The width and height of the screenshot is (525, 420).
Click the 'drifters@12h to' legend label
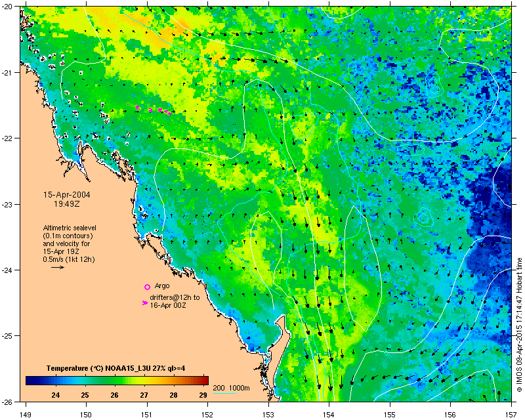(x=175, y=297)
